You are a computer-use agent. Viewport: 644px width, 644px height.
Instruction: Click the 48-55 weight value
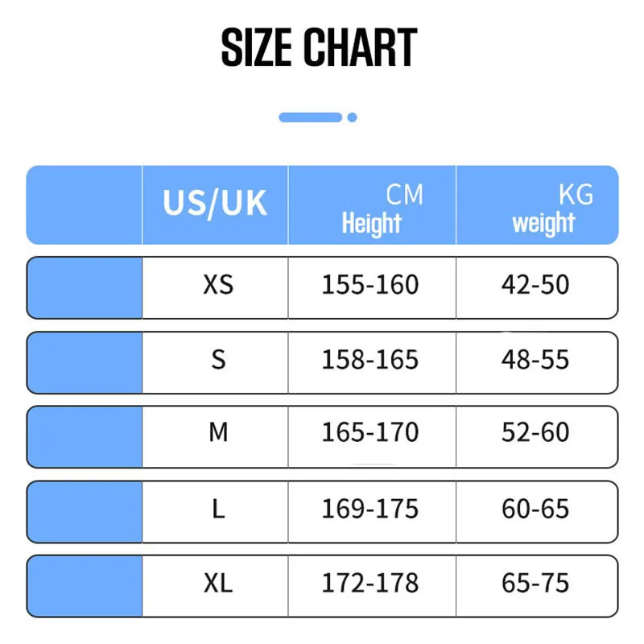pyautogui.click(x=535, y=359)
